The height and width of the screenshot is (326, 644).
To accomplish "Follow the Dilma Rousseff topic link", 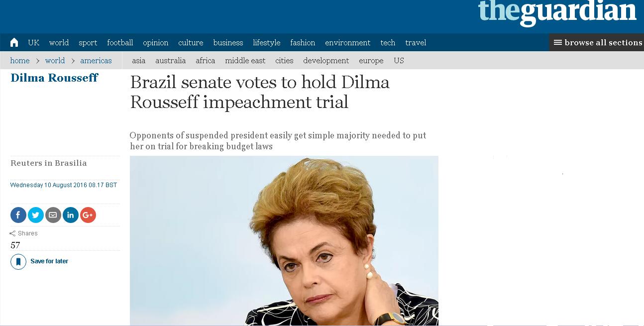I will [x=54, y=78].
